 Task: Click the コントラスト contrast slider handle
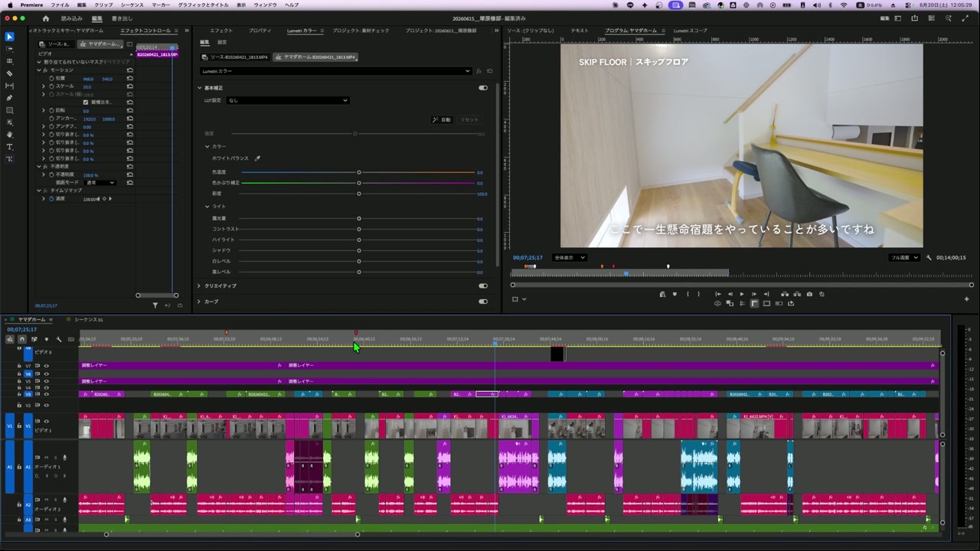(x=358, y=230)
